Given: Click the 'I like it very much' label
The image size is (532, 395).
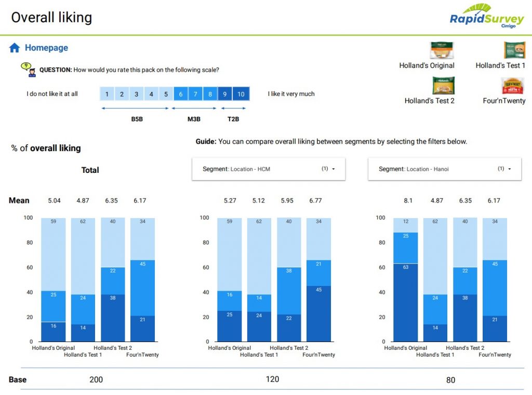Looking at the screenshot, I should 291,94.
